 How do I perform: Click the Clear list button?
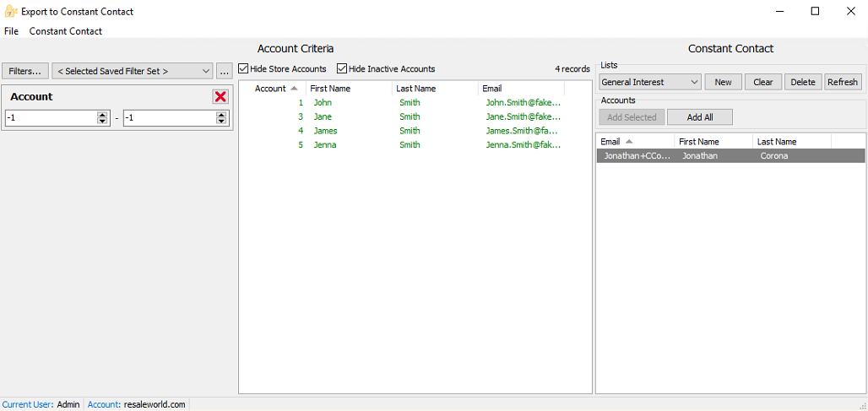point(762,82)
